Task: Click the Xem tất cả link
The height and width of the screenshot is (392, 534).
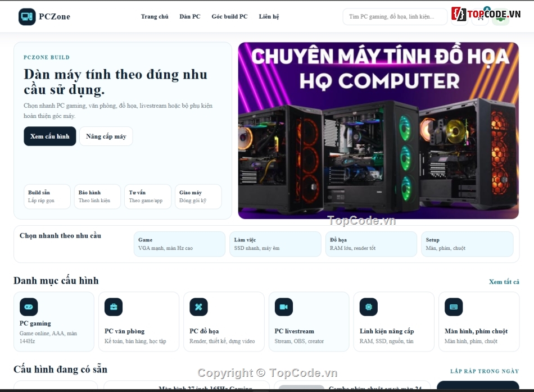Action: [x=504, y=282]
